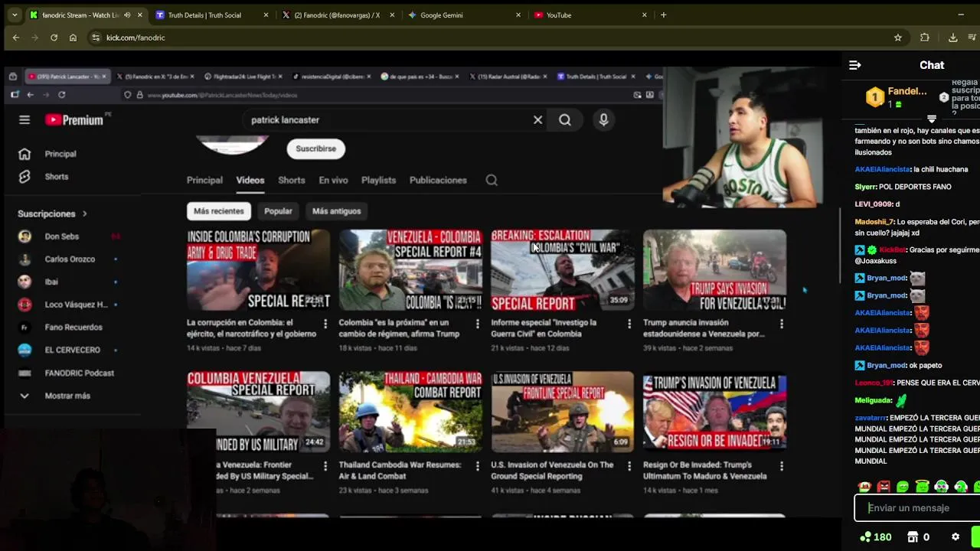Open options for Informe especial Guerra Civil video
This screenshot has height=551, width=980.
[x=629, y=324]
